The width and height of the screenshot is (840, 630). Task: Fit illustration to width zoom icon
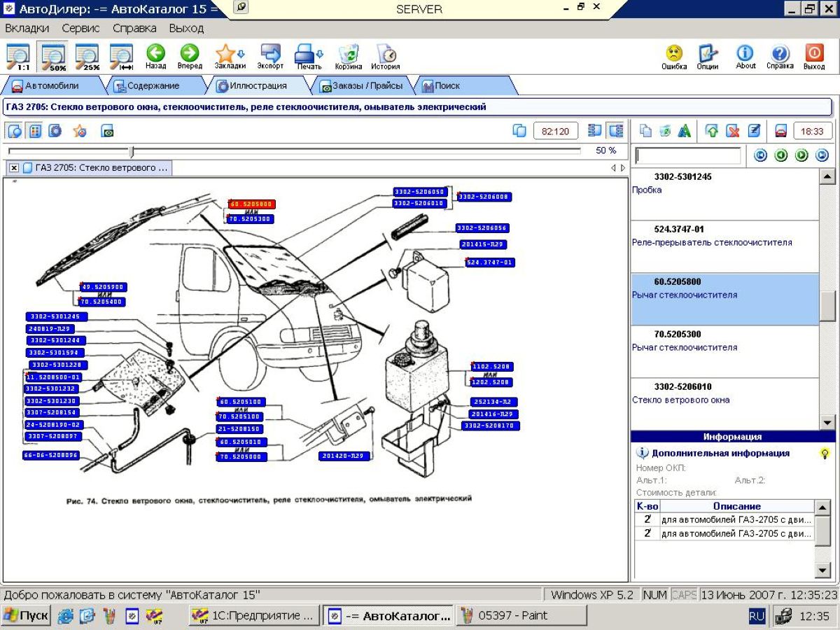(x=122, y=55)
